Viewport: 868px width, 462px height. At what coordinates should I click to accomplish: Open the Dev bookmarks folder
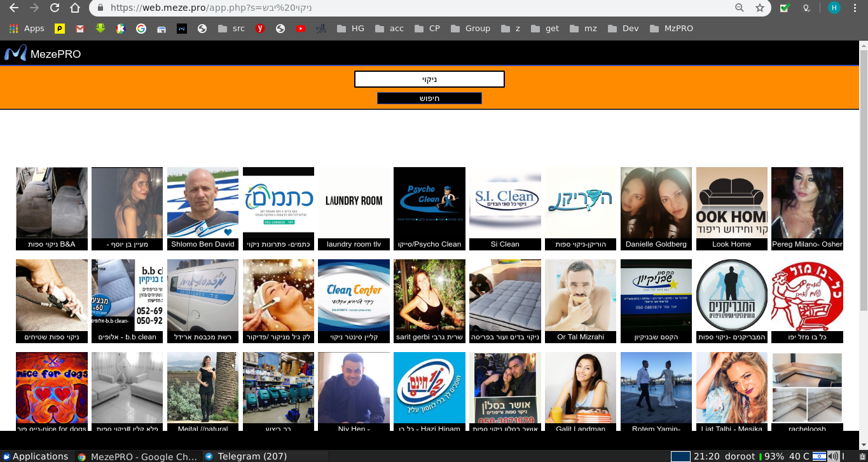pos(623,28)
